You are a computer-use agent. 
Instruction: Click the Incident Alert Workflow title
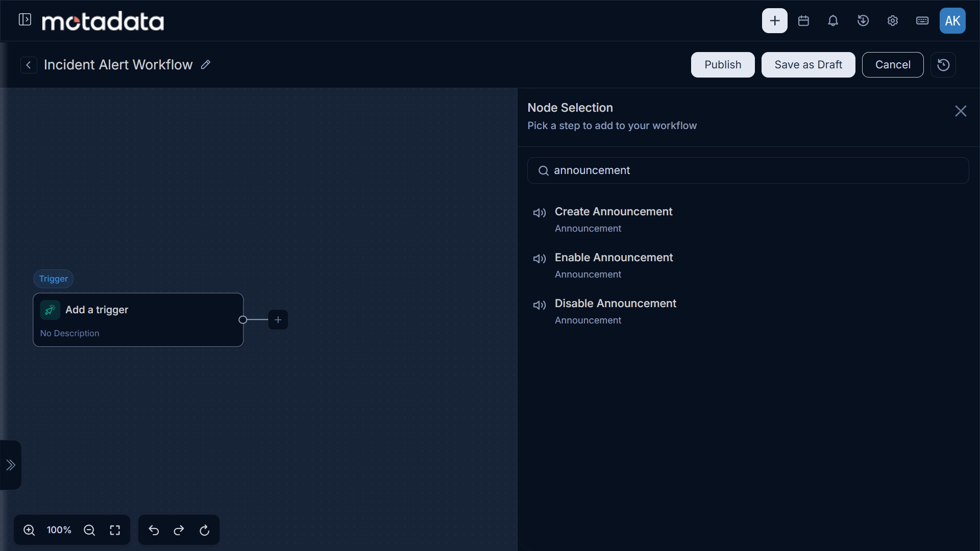(118, 65)
